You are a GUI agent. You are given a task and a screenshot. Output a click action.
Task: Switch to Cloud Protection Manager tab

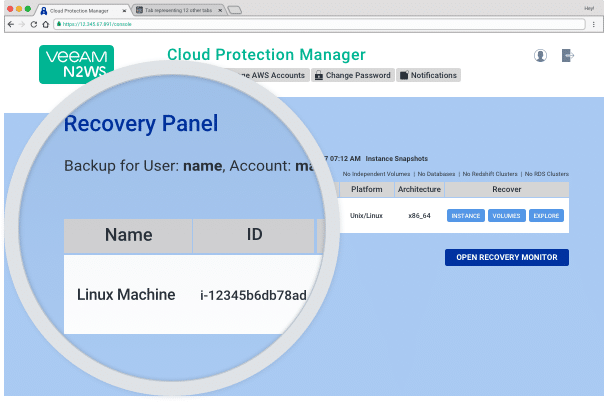pyautogui.click(x=82, y=10)
